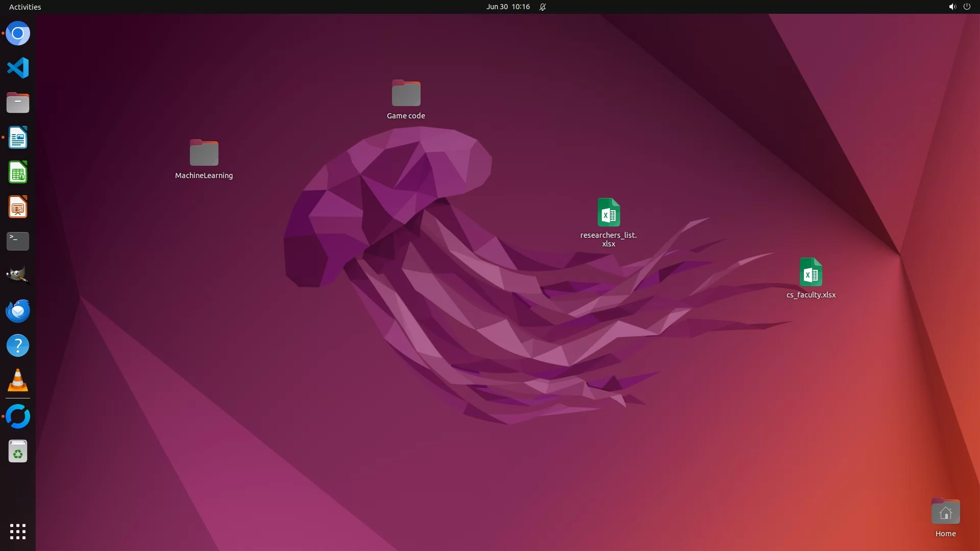The width and height of the screenshot is (980, 551).
Task: Open Thunderbird mail from dock
Action: [18, 311]
